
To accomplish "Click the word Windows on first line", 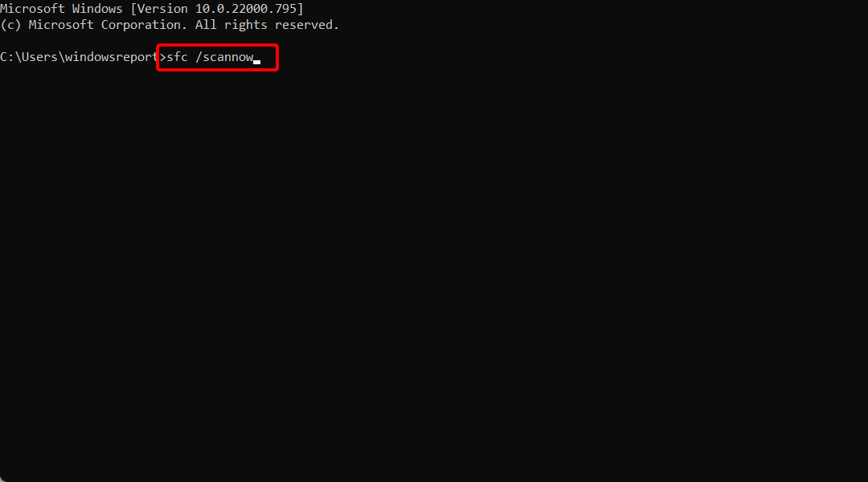I will (97, 9).
